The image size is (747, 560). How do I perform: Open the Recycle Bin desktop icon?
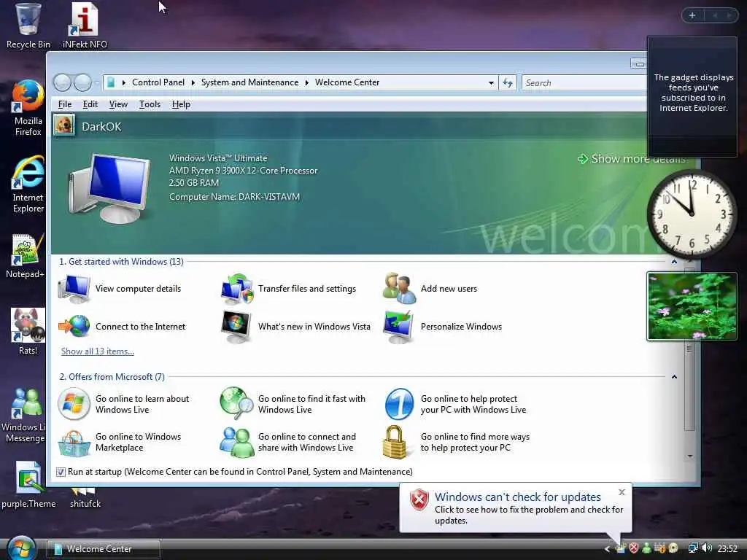[x=28, y=26]
